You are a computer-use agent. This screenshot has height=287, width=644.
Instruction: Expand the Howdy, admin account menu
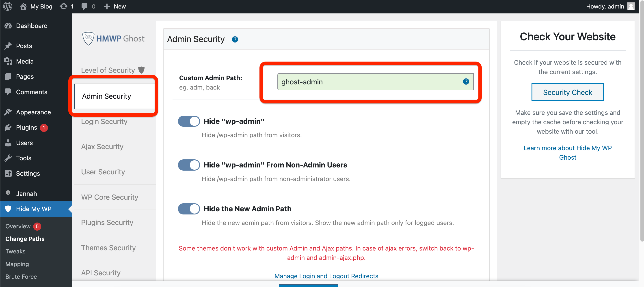610,6
